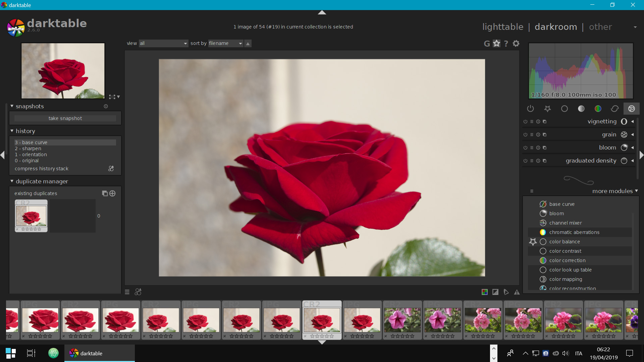
Task: Collapse the history panel
Action: [12, 131]
